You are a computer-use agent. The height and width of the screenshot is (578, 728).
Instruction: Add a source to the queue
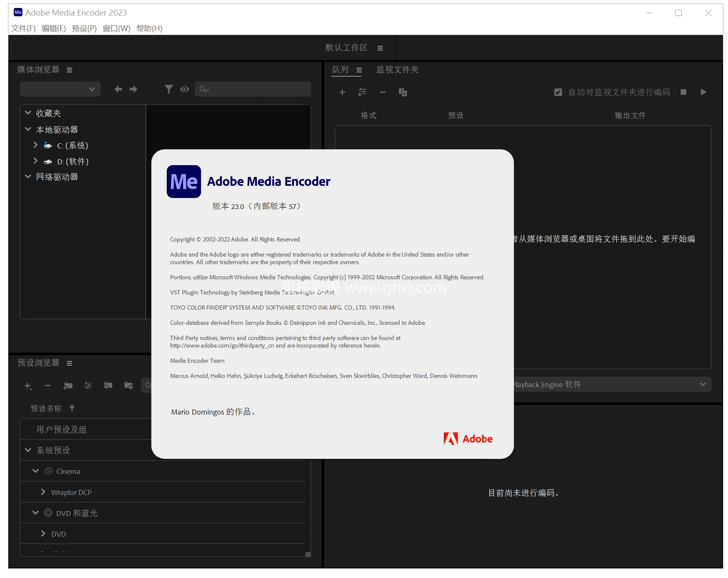pos(342,92)
